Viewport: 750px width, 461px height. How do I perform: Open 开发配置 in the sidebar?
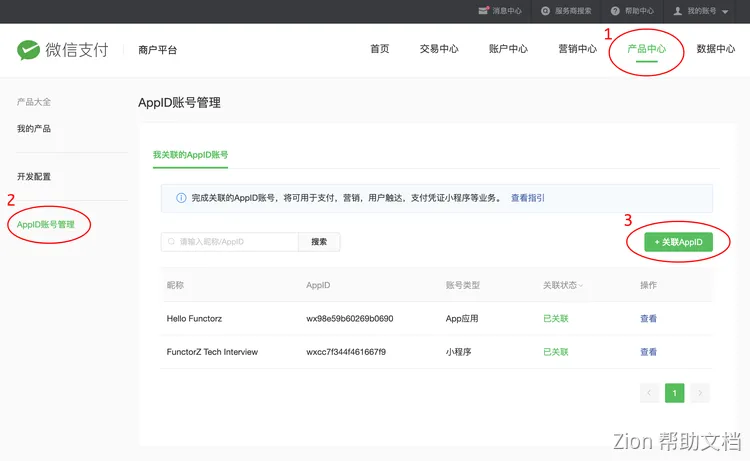[x=33, y=176]
